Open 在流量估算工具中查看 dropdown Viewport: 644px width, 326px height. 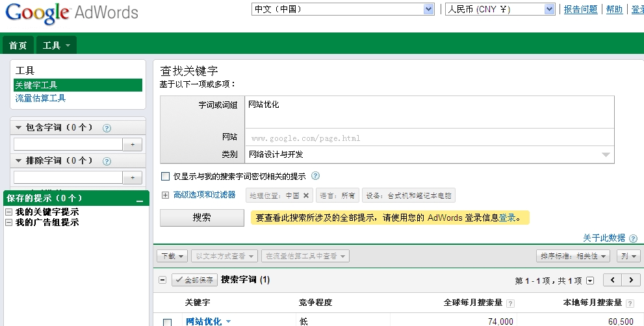305,257
